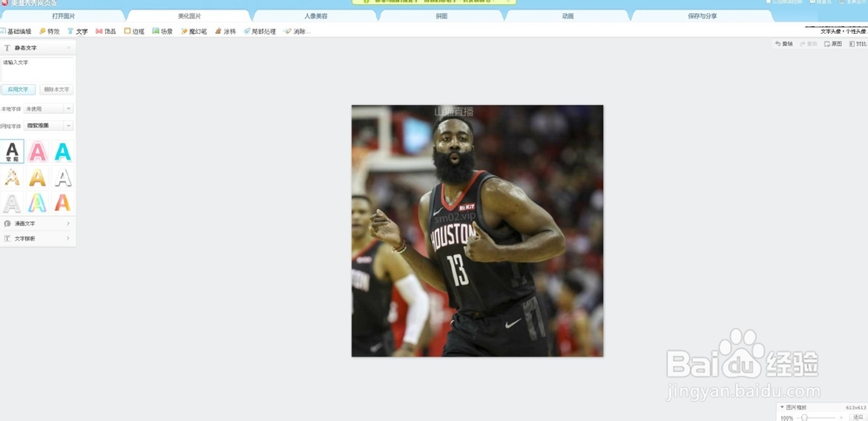
Task: Open the 局部处理 local processing tool
Action: coord(260,31)
